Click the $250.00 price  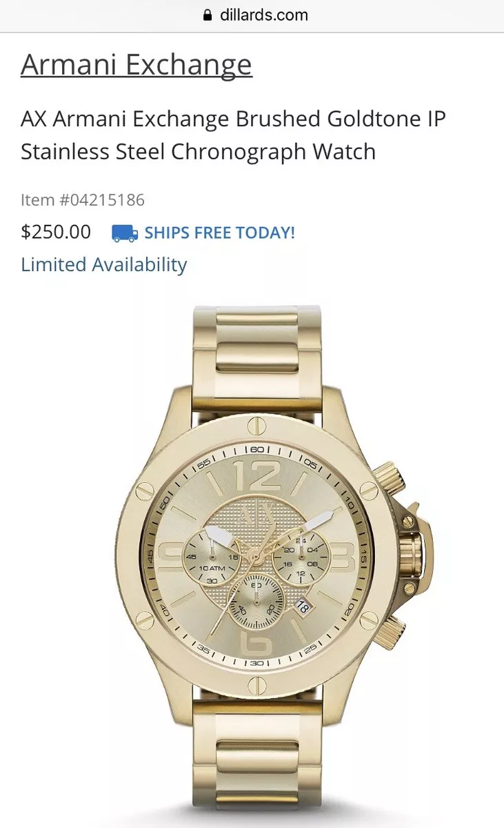(x=56, y=233)
